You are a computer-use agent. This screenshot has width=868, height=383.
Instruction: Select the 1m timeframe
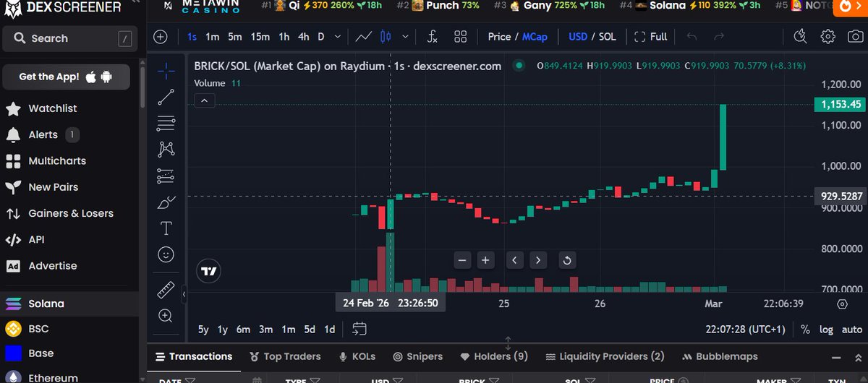(212, 36)
